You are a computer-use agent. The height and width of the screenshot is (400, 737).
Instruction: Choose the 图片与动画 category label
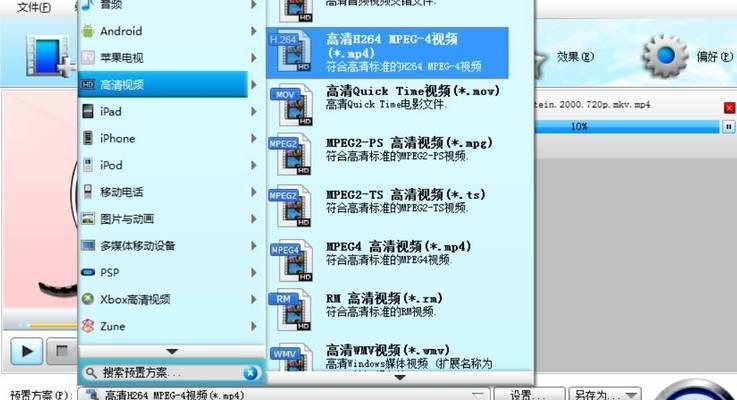[127, 219]
